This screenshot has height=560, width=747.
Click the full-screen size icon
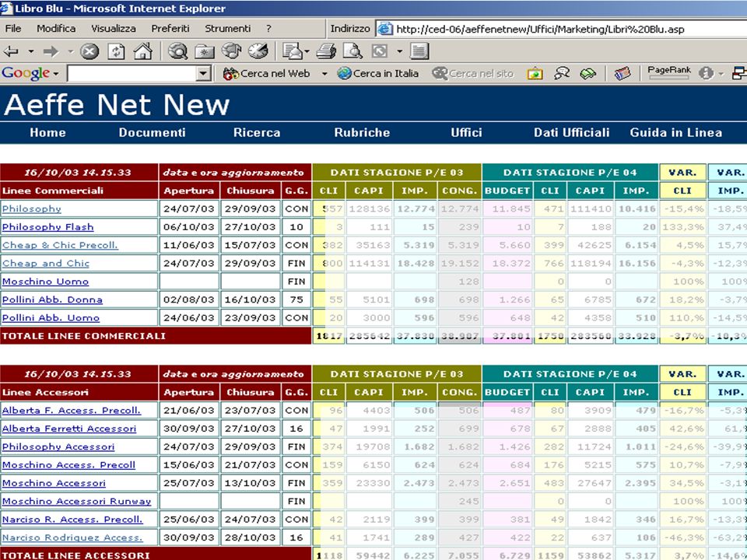click(x=380, y=51)
